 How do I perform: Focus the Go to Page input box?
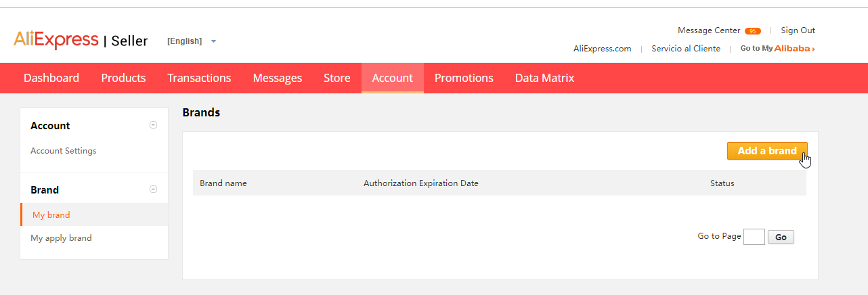(754, 237)
